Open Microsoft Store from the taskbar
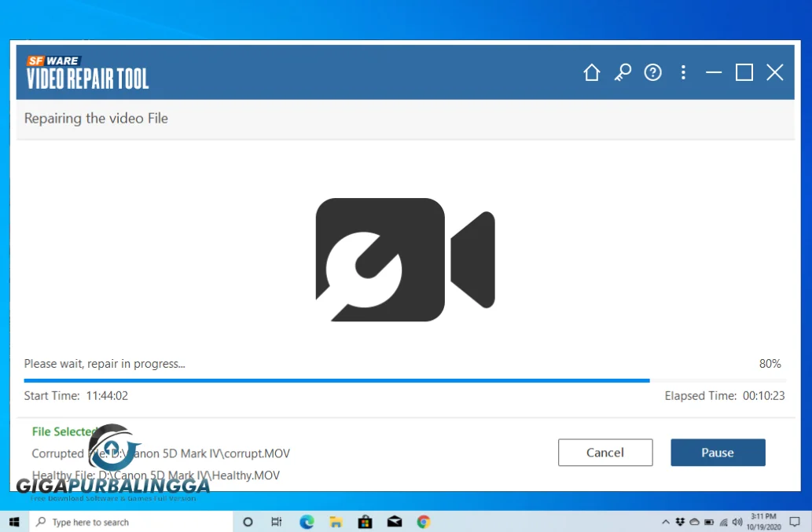812x532 pixels. 365,522
